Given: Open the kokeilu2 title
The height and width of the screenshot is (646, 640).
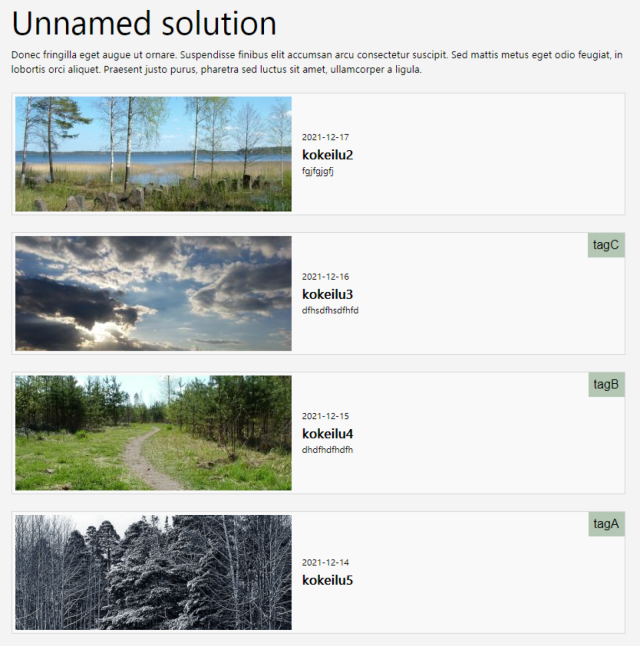Looking at the screenshot, I should click(328, 155).
